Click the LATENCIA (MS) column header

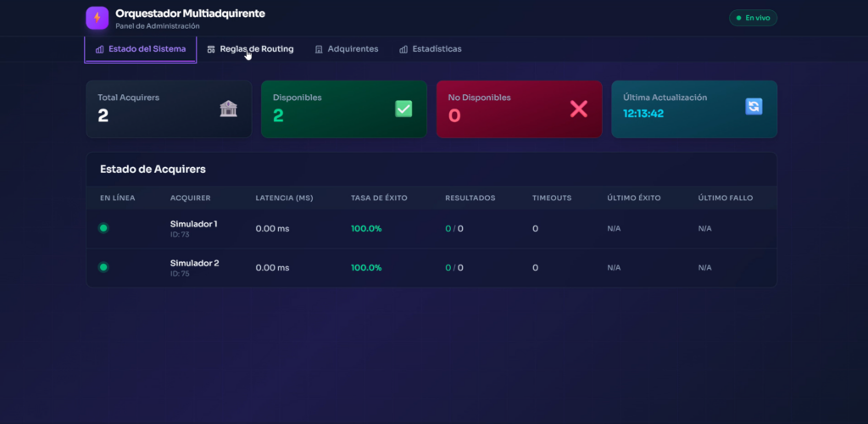(285, 198)
